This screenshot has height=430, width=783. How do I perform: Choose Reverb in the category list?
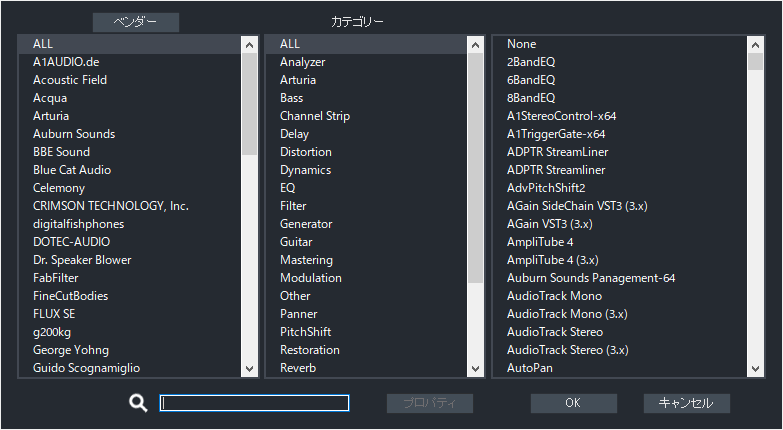click(298, 368)
